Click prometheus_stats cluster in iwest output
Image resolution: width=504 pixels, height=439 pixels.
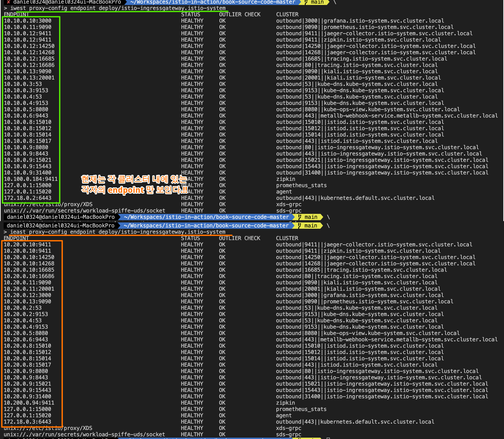(x=301, y=185)
